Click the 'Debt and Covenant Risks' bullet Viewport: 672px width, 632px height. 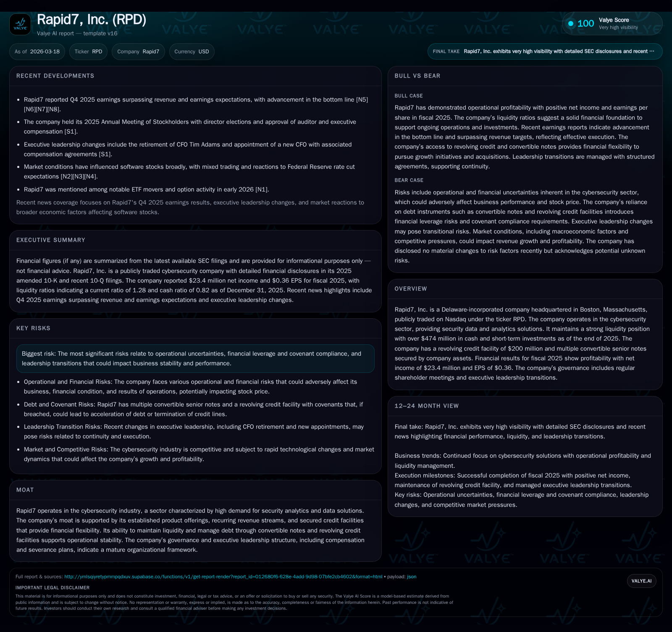193,409
